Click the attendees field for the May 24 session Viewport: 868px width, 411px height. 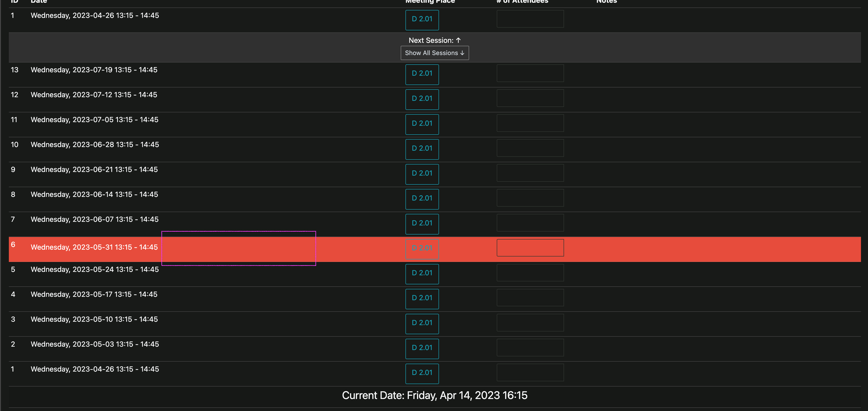pos(530,272)
